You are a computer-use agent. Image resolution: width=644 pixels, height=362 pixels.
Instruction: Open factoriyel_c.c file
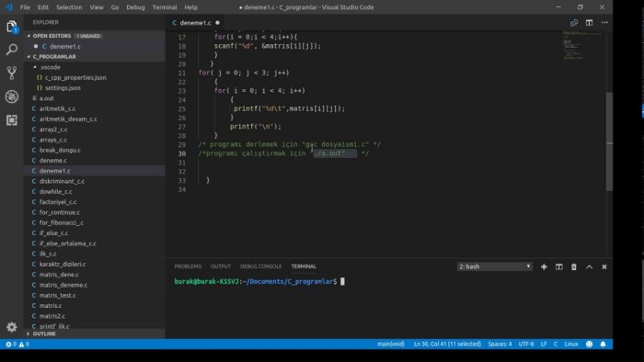(x=95, y=202)
